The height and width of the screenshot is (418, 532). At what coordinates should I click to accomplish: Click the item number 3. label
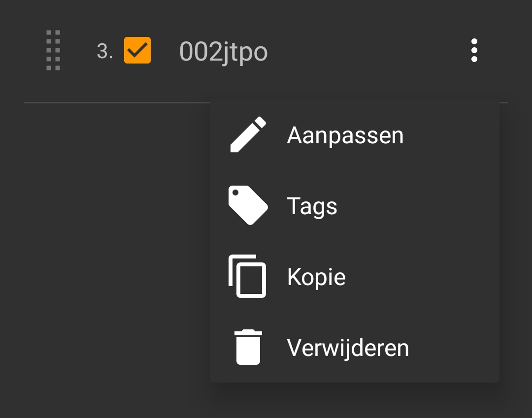coord(105,51)
